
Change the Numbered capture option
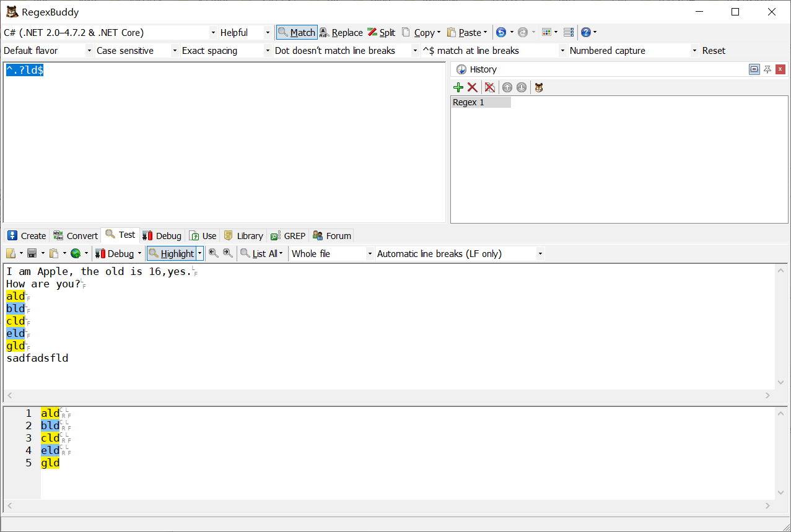click(x=634, y=50)
